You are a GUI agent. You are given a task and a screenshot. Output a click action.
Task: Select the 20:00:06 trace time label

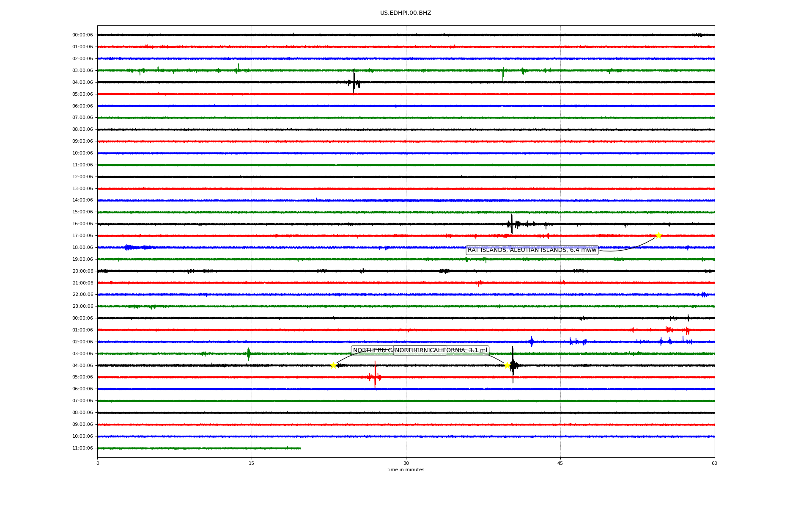82,271
